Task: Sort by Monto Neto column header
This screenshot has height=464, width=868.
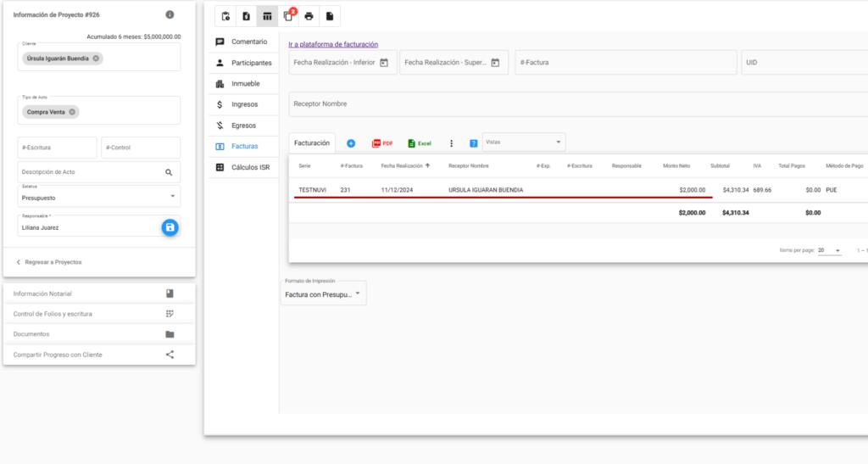Action: 676,166
